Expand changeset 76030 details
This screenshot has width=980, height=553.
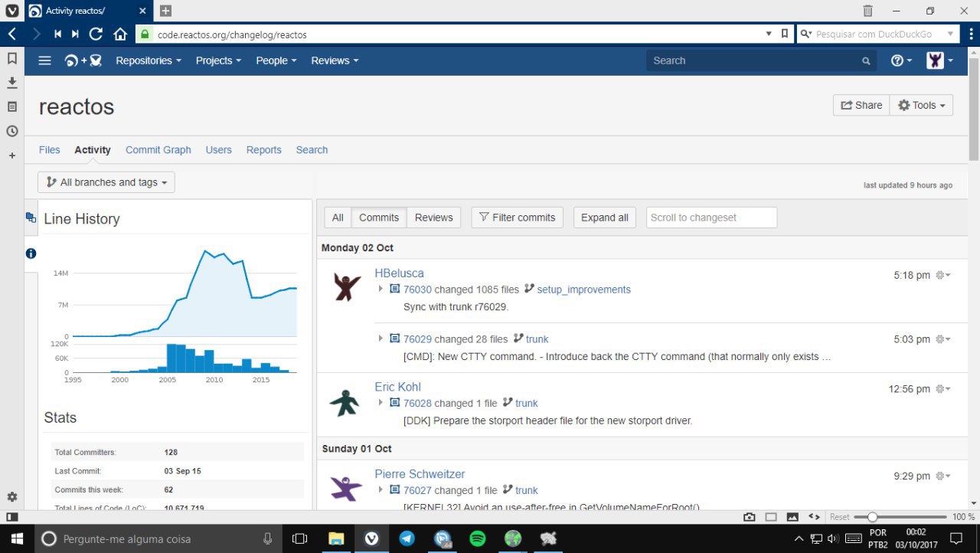tap(381, 289)
